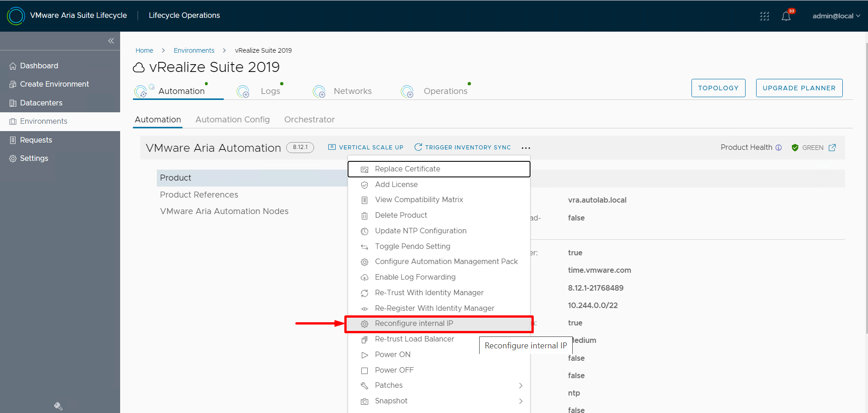
Task: Open the apps grid switcher icon
Action: point(764,16)
